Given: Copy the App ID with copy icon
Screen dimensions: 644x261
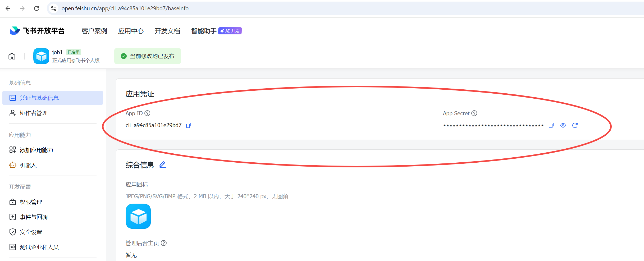Looking at the screenshot, I should point(189,125).
